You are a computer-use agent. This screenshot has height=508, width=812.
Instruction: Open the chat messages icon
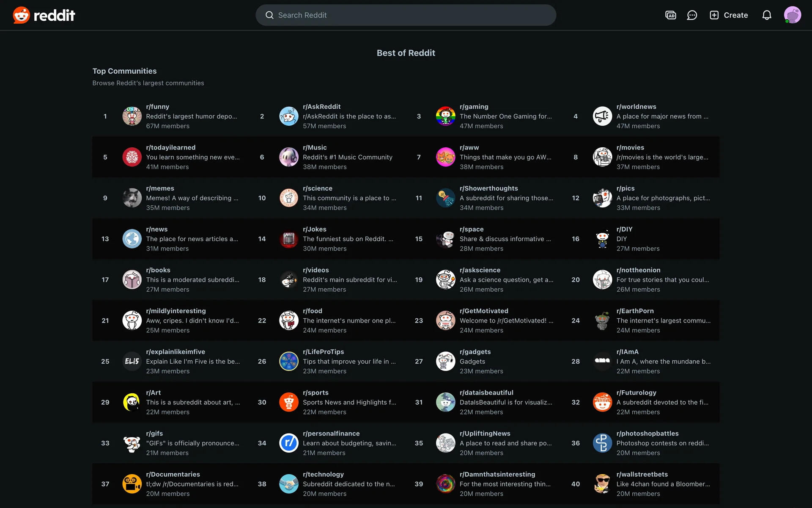point(692,15)
